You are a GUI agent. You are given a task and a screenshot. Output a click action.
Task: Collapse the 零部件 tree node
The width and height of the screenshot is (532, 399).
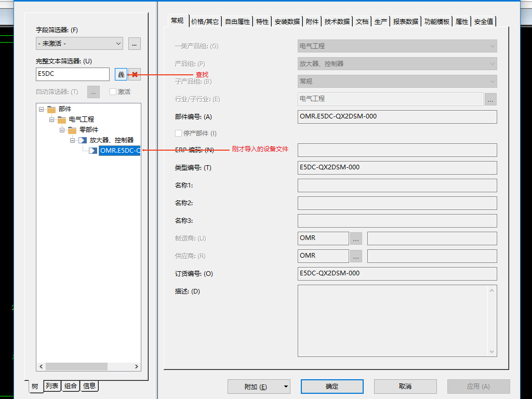click(62, 130)
